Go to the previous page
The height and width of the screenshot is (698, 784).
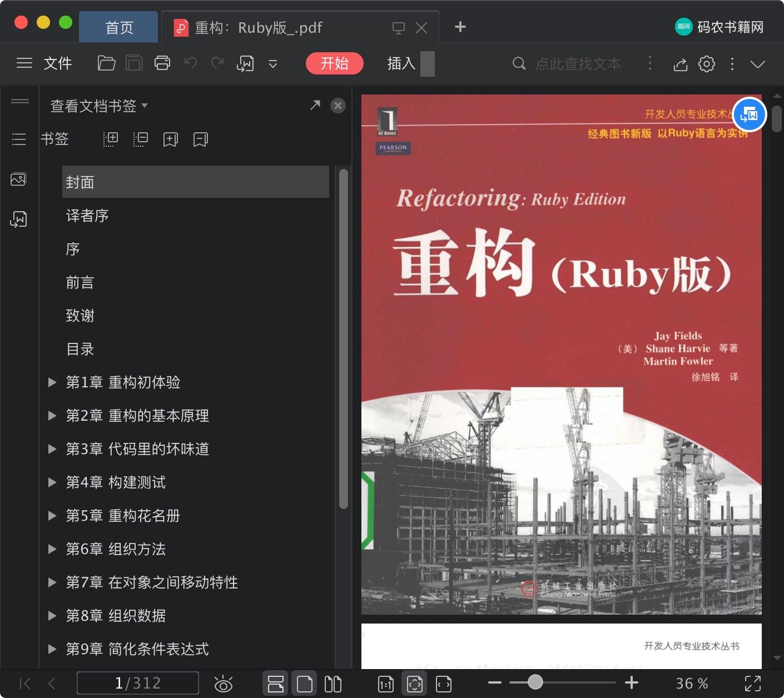[52, 684]
